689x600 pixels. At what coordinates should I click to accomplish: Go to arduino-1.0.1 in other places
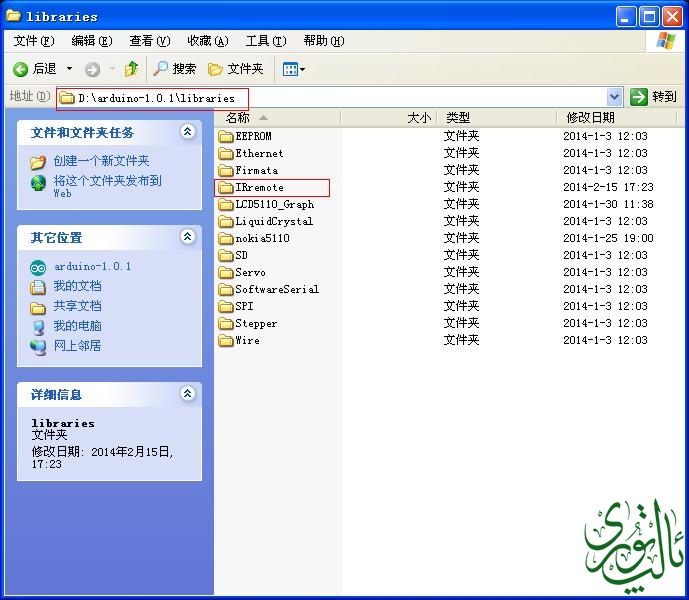click(92, 266)
